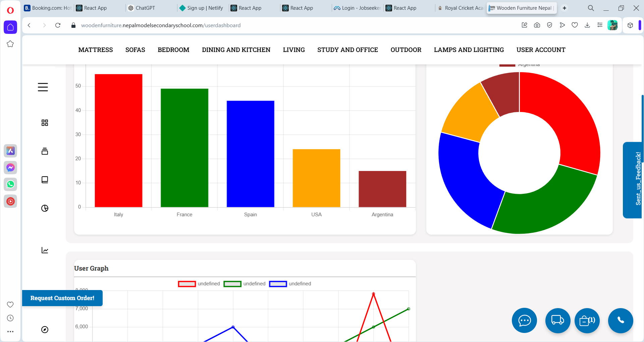The width and height of the screenshot is (644, 342).
Task: Click the delivery truck floating button
Action: tap(557, 321)
